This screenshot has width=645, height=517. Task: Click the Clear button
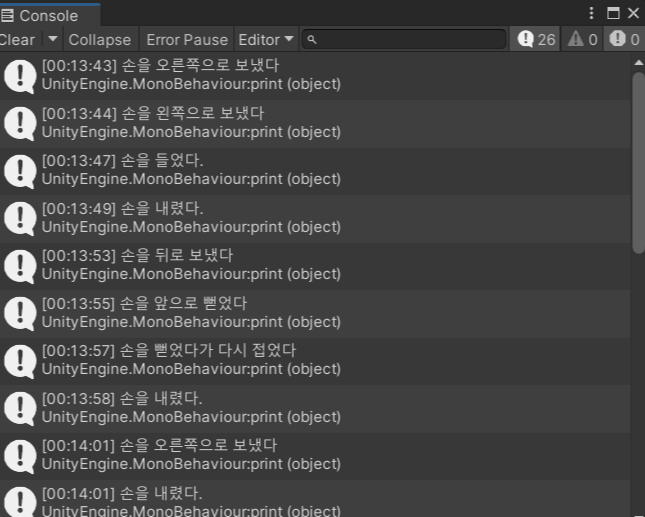coord(20,39)
